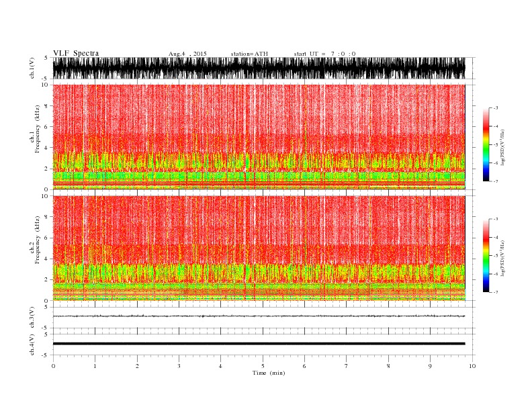Click the "ch.1 Frequency (kHz)" axis label

click(x=35, y=129)
